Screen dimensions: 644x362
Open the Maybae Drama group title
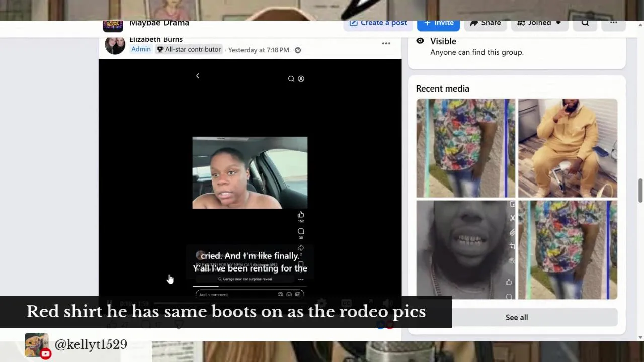[x=159, y=23]
